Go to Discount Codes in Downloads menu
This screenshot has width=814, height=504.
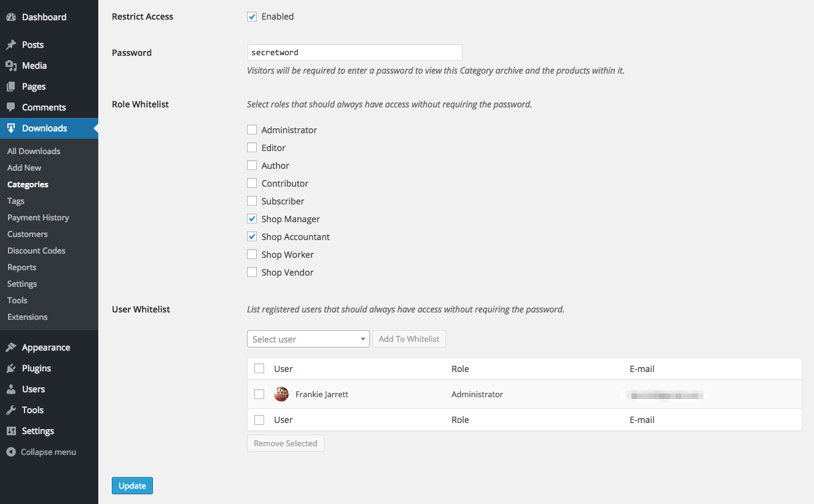pyautogui.click(x=36, y=250)
